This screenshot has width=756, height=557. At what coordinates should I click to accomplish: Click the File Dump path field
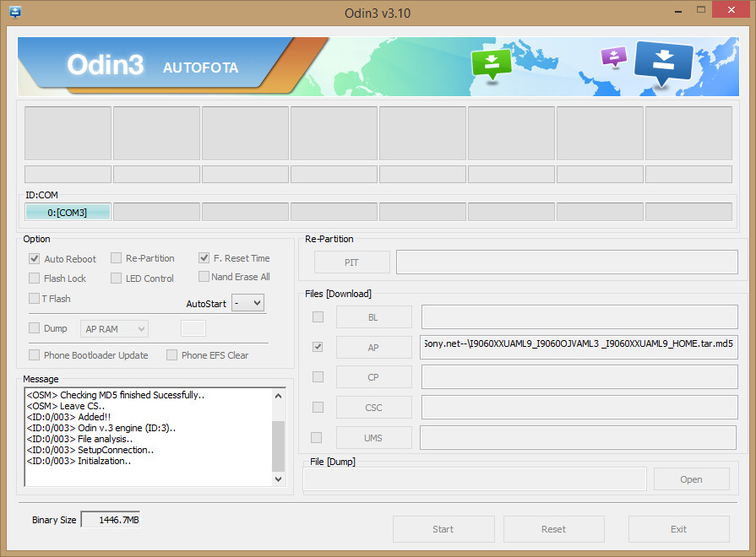[x=475, y=479]
